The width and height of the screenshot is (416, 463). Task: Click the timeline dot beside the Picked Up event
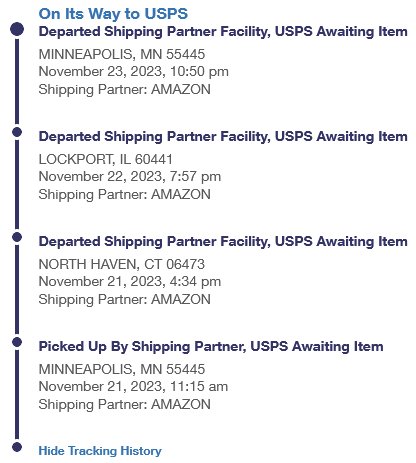tap(17, 342)
